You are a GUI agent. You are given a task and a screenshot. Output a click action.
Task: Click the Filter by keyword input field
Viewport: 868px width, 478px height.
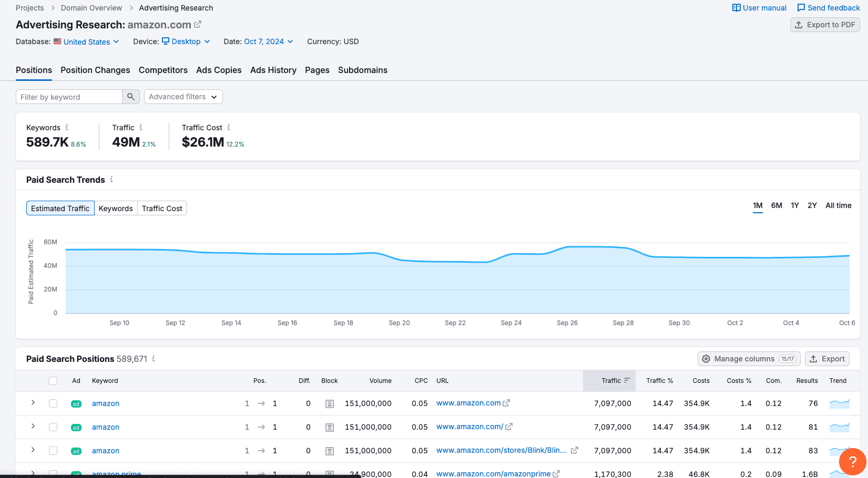pos(69,97)
